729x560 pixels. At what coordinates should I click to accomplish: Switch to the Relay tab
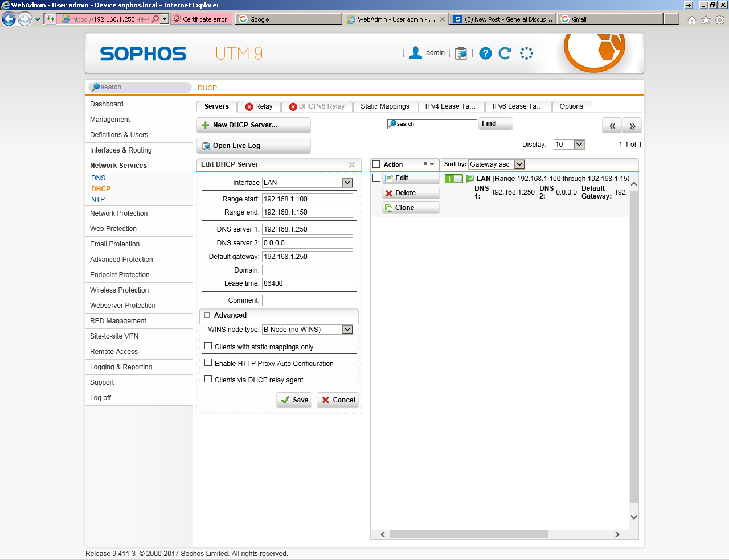click(x=259, y=106)
